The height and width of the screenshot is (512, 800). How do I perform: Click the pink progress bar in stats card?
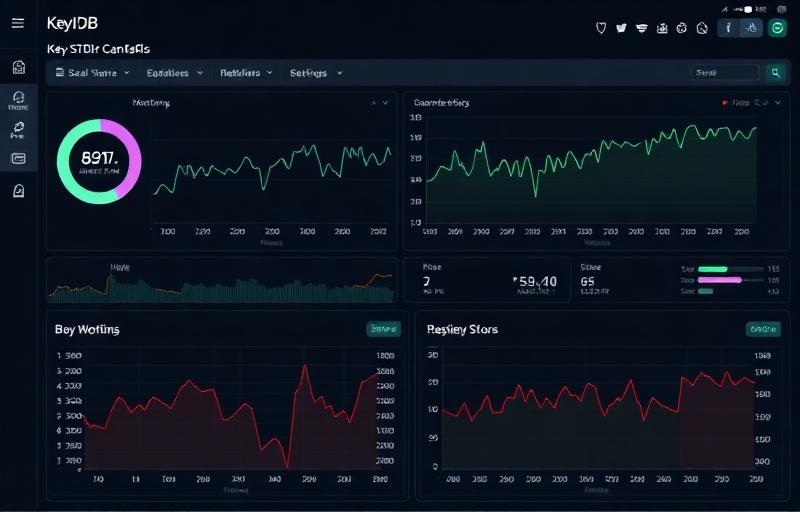pyautogui.click(x=718, y=280)
